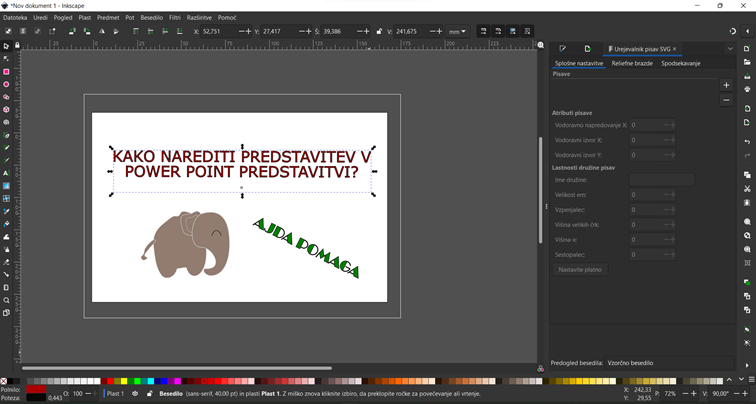Image resolution: width=756 pixels, height=404 pixels.
Task: Pick the yellow swatch in the palette
Action: [124, 381]
